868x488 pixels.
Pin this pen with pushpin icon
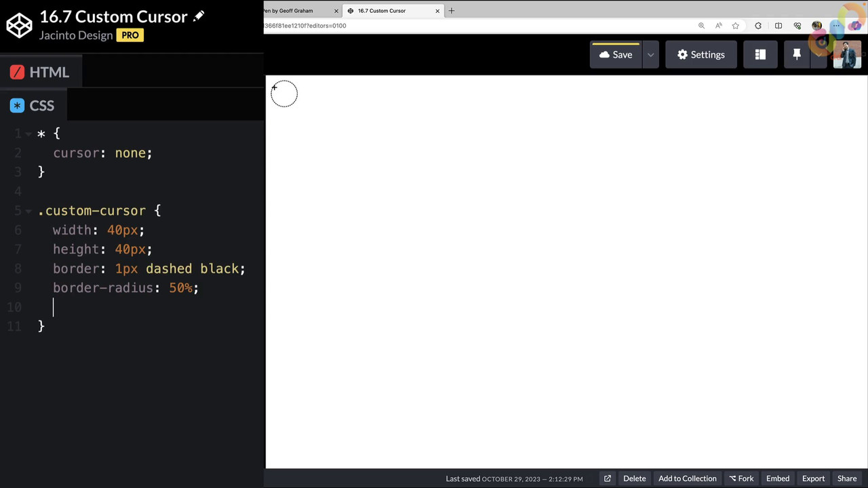click(797, 55)
